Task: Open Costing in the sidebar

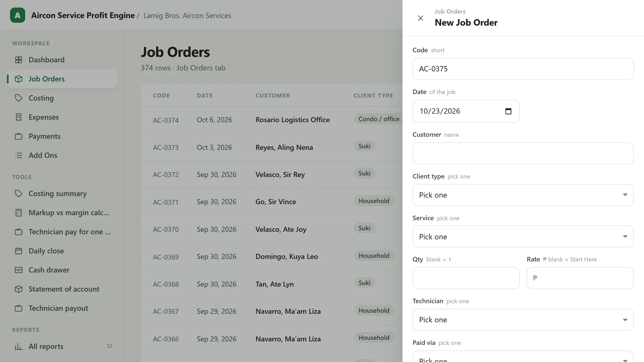Action: tap(62, 98)
